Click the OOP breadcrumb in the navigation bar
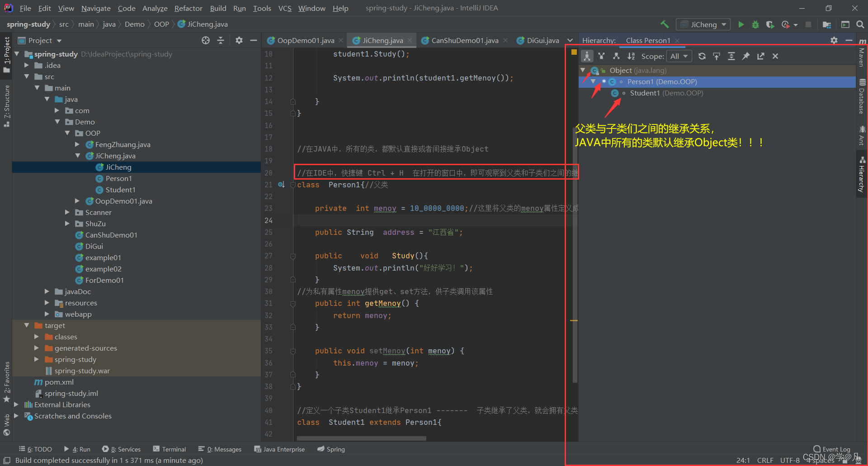Image resolution: width=868 pixels, height=466 pixels. [161, 24]
